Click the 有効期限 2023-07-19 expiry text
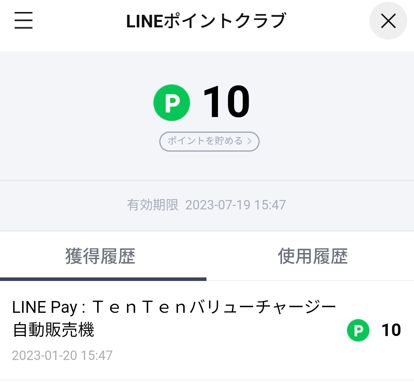This screenshot has width=414, height=390. pos(206,205)
